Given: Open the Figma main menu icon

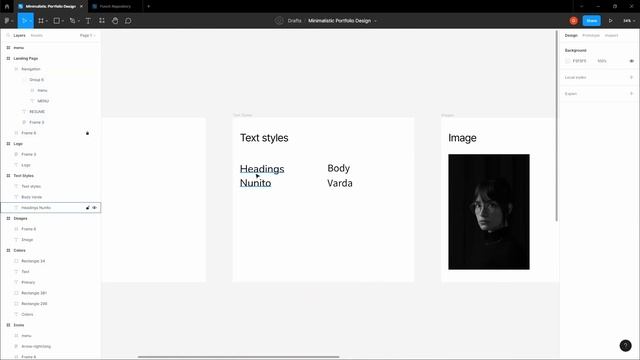Looking at the screenshot, I should 7,20.
